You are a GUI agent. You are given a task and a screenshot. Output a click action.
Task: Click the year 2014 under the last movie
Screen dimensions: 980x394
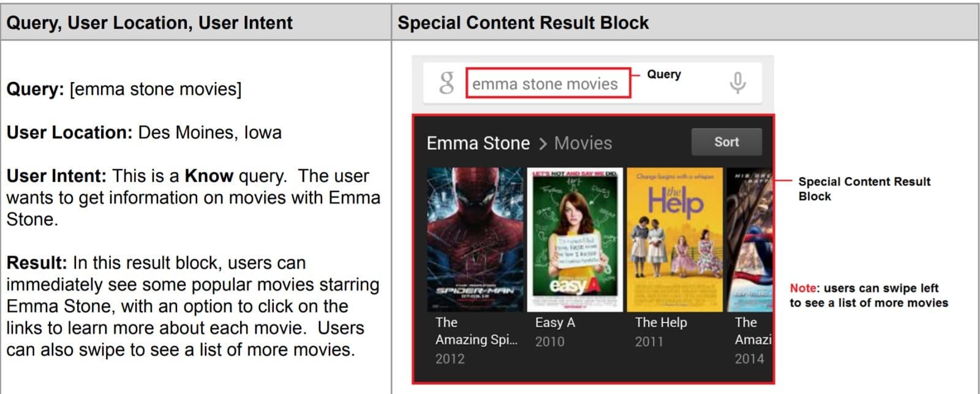[x=749, y=359]
